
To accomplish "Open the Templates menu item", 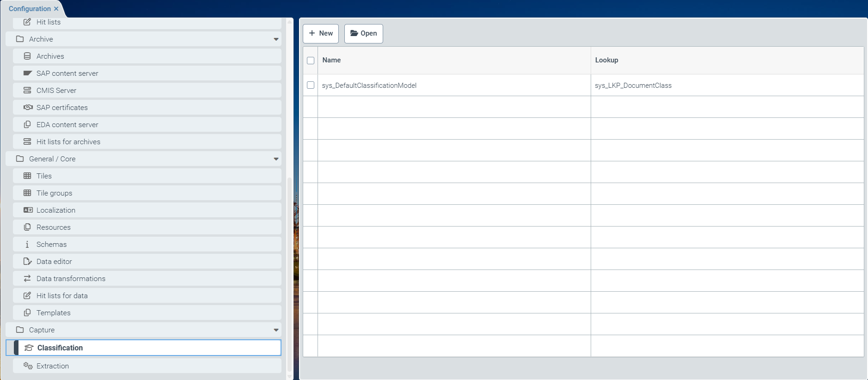I will [x=54, y=313].
